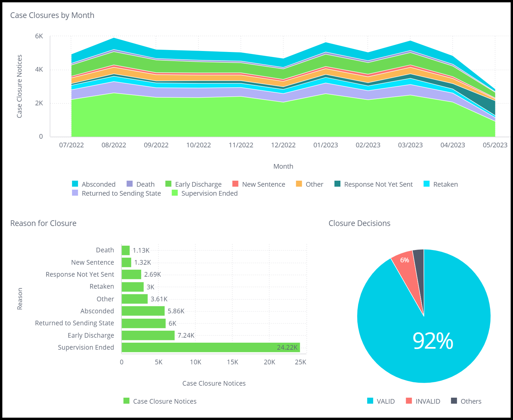
Task: Select the Early Discharge bar showing 7.24K
Action: click(148, 335)
